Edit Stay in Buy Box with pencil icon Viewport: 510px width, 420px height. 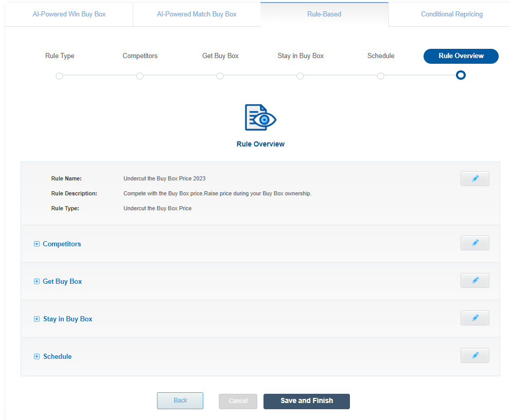click(474, 318)
